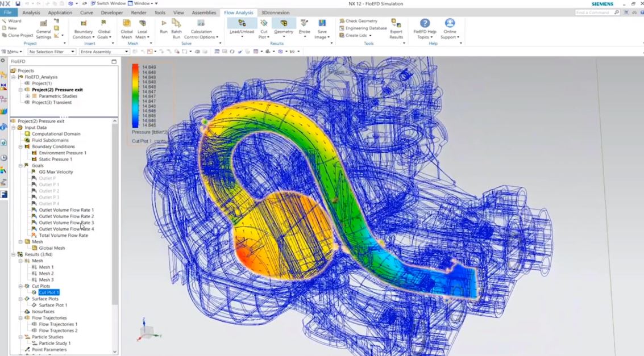Open Clone Project tool
Screen dimensions: 644x356
coord(17,35)
